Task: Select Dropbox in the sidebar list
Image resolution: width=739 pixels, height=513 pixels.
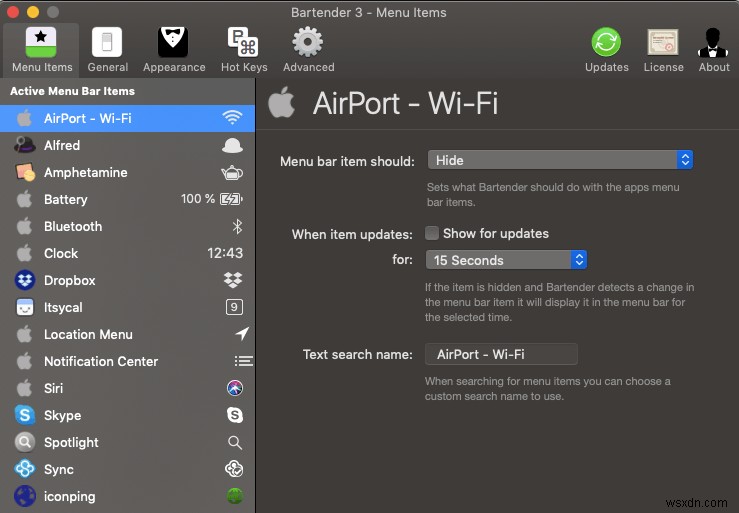Action: coord(127,281)
